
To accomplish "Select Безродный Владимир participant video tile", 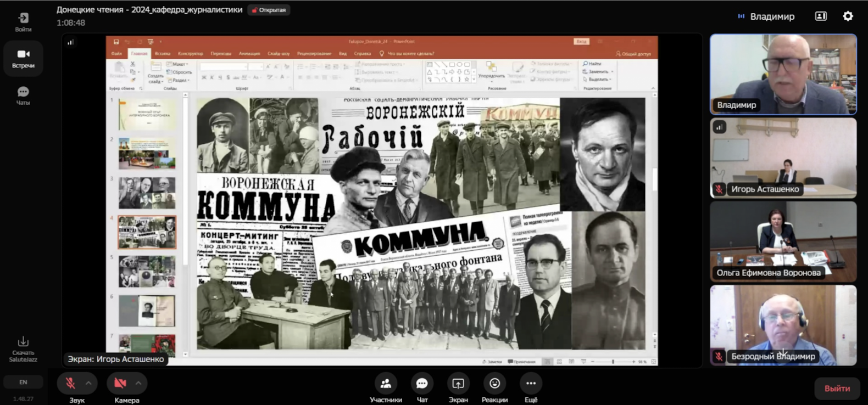I will [x=783, y=325].
